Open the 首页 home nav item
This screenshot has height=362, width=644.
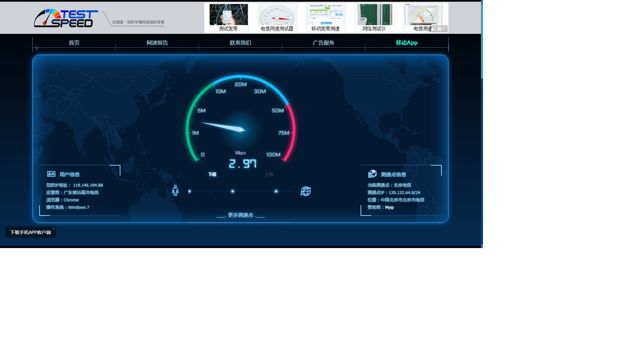74,43
